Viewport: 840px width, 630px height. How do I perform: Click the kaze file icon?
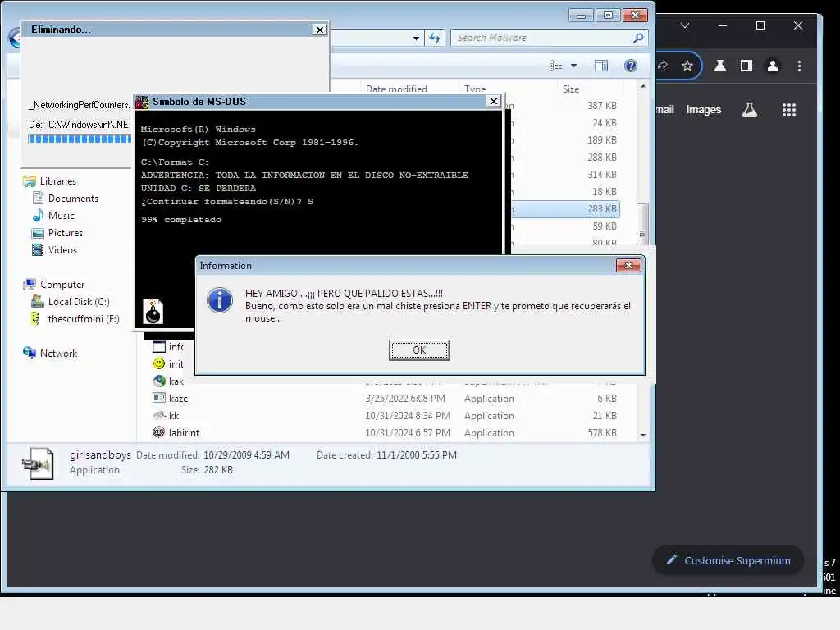158,398
